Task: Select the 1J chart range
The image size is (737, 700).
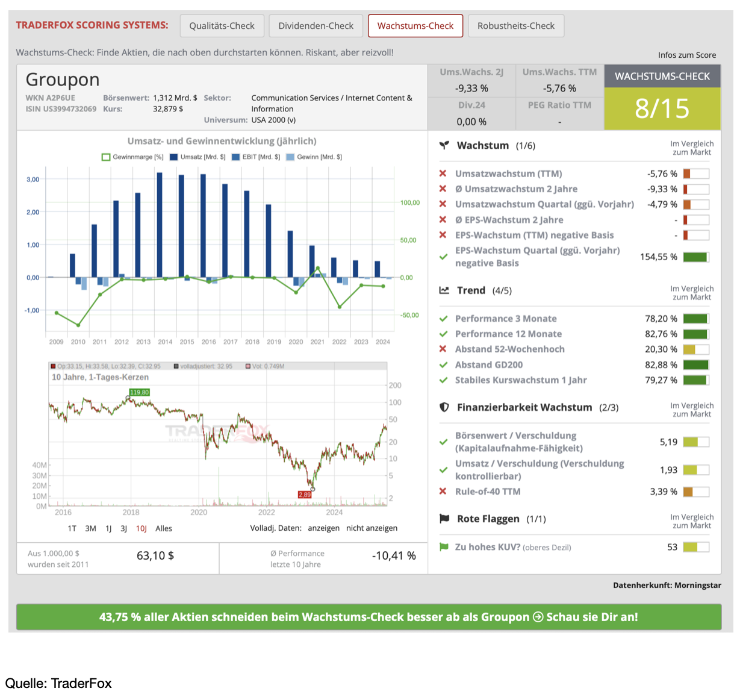Action: [108, 528]
